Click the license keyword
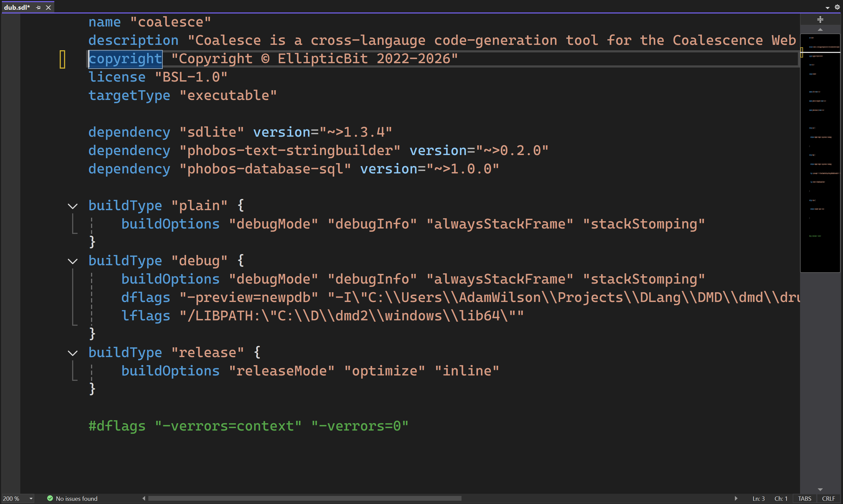This screenshot has height=504, width=843. pos(117,78)
